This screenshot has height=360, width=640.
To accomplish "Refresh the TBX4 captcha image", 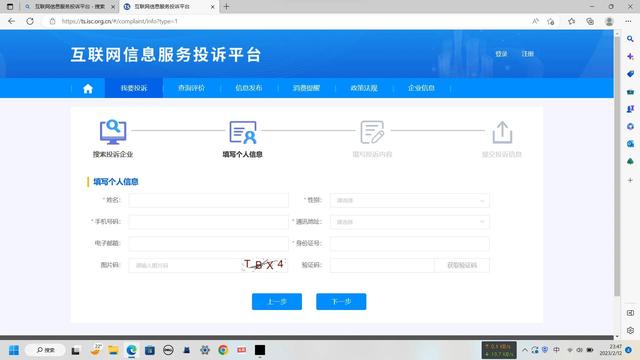I will tap(264, 265).
